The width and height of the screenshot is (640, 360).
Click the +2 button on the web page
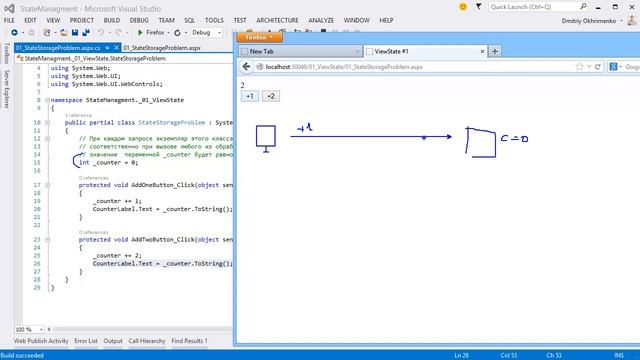pyautogui.click(x=271, y=96)
